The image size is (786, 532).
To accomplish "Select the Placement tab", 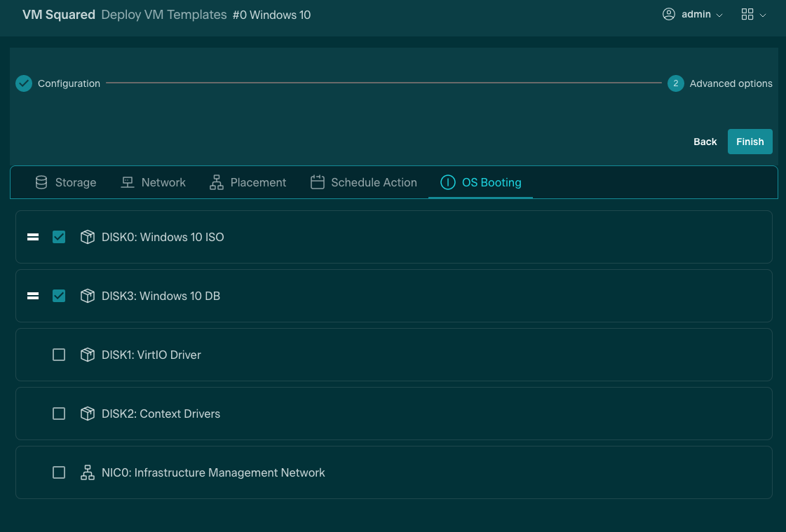I will pos(248,182).
